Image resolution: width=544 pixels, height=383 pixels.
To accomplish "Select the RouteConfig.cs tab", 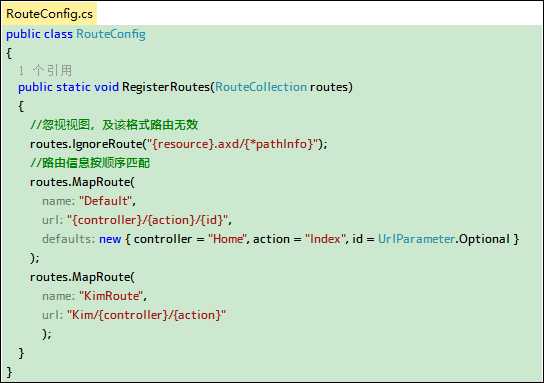I will [50, 14].
